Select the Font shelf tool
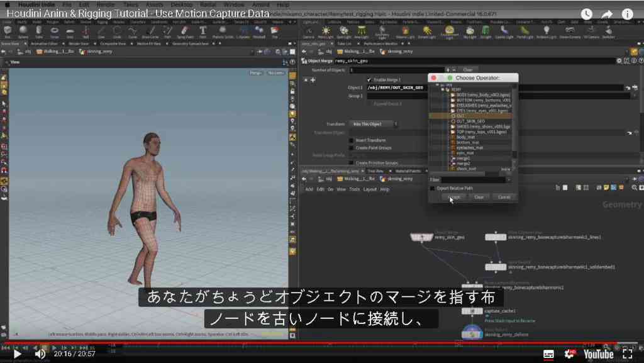644x363 pixels. (x=203, y=31)
